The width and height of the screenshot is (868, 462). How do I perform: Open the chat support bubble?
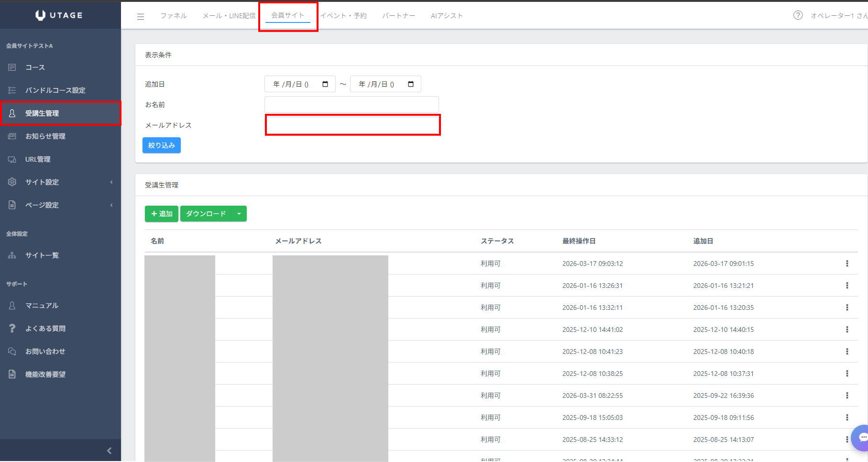(x=862, y=437)
